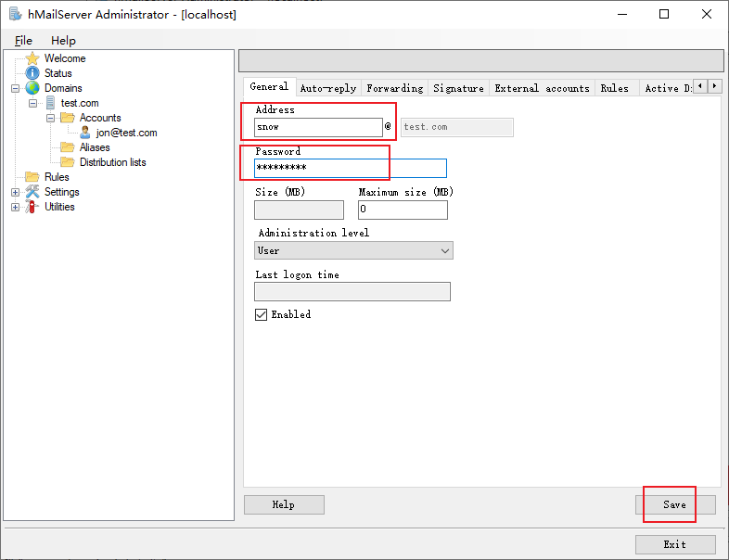
Task: Switch to the Auto-reply tab
Action: point(327,88)
